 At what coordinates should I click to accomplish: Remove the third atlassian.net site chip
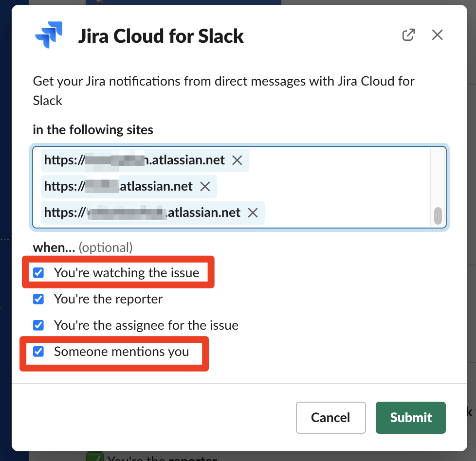coord(253,213)
